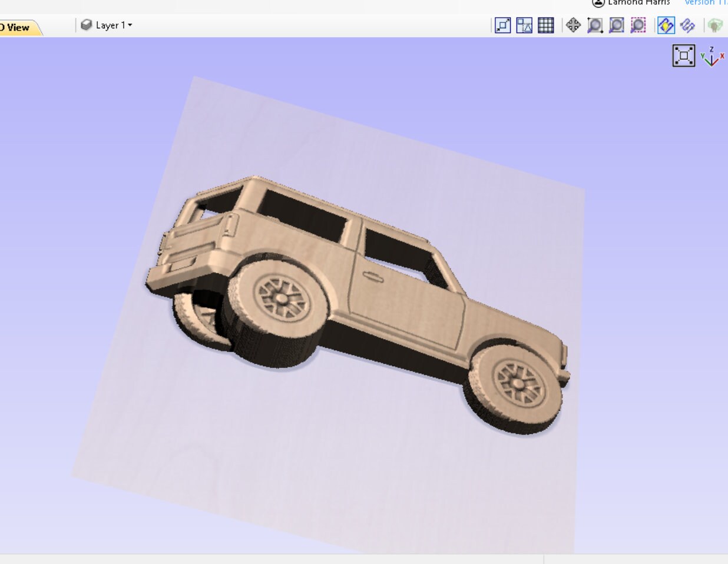Toggle display of vectors on the model
Image resolution: width=728 pixels, height=564 pixels.
[x=687, y=25]
